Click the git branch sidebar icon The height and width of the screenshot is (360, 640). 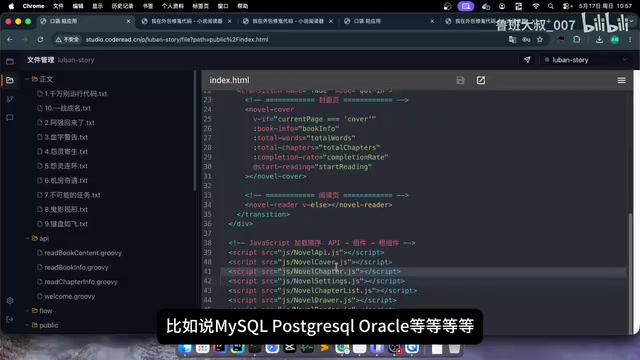click(x=10, y=99)
